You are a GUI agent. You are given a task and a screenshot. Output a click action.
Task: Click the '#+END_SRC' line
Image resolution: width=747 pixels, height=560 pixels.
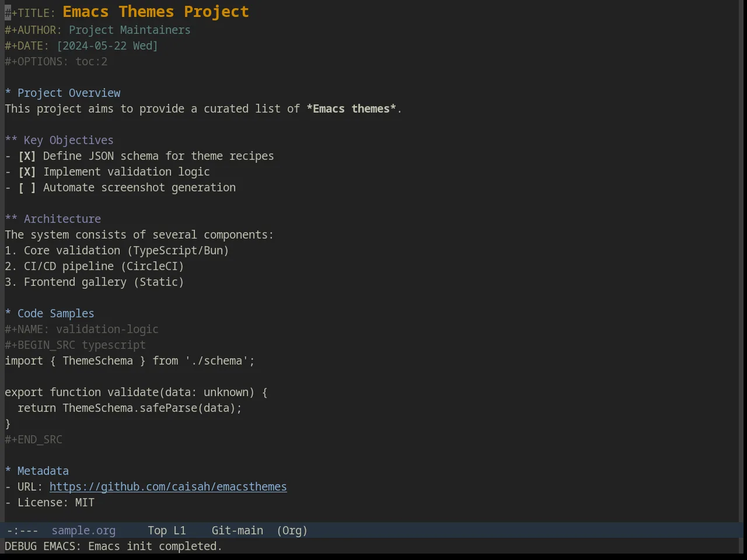(34, 440)
